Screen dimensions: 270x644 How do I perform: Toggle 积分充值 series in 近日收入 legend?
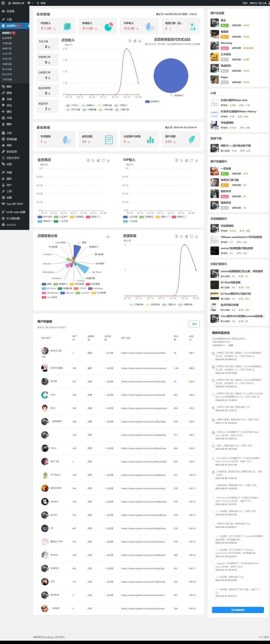coord(73,110)
